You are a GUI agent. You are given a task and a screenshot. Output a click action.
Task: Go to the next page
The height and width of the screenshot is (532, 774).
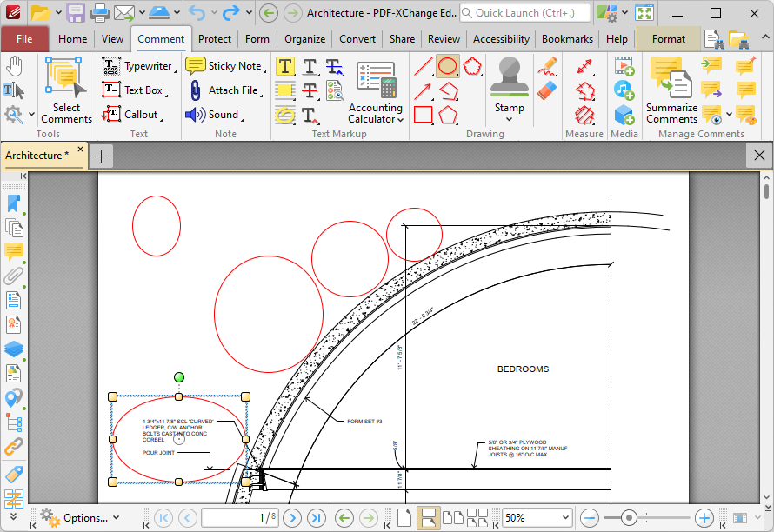pyautogui.click(x=292, y=518)
